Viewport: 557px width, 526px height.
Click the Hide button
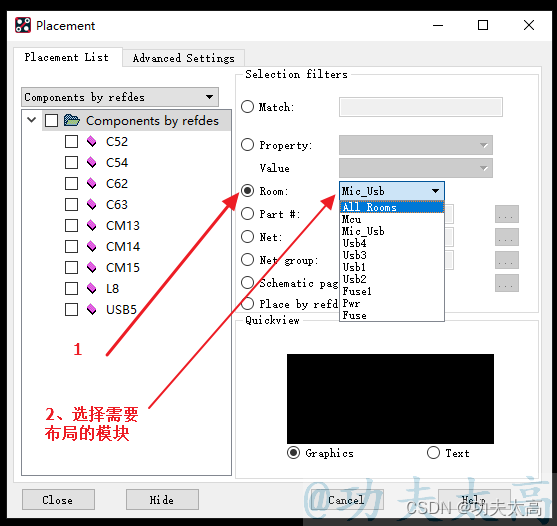tap(162, 499)
